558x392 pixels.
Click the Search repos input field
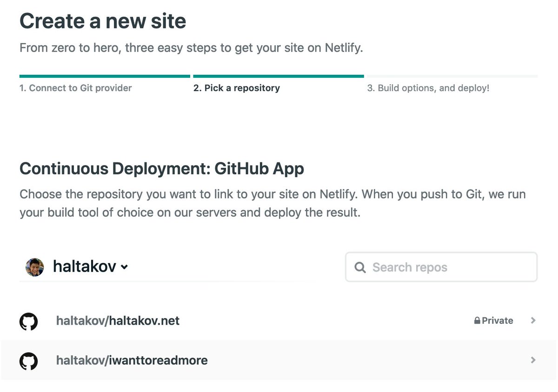pyautogui.click(x=441, y=267)
